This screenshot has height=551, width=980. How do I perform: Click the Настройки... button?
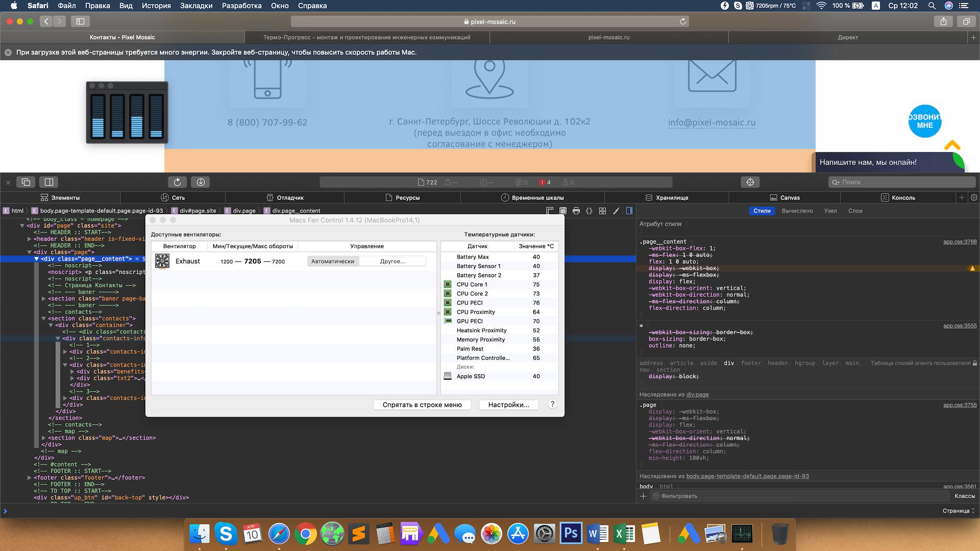(508, 405)
